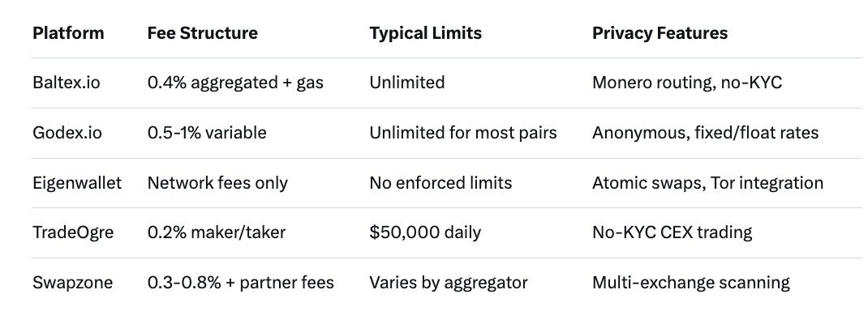Select the Multi-exchange scanning cell
This screenshot has height=324, width=868.
(x=691, y=283)
